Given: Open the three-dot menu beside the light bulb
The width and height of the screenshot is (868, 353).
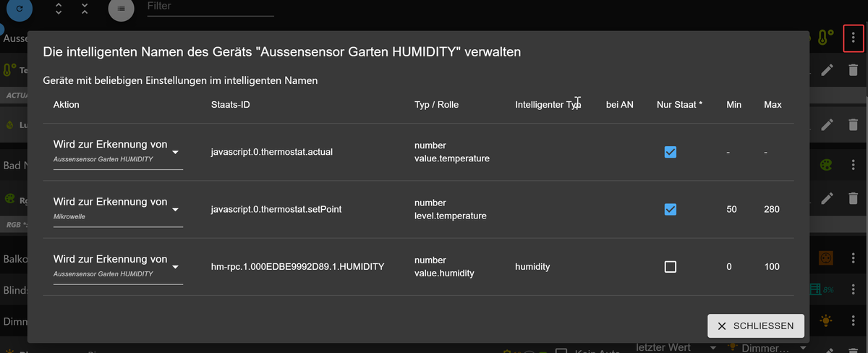Looking at the screenshot, I should [854, 320].
